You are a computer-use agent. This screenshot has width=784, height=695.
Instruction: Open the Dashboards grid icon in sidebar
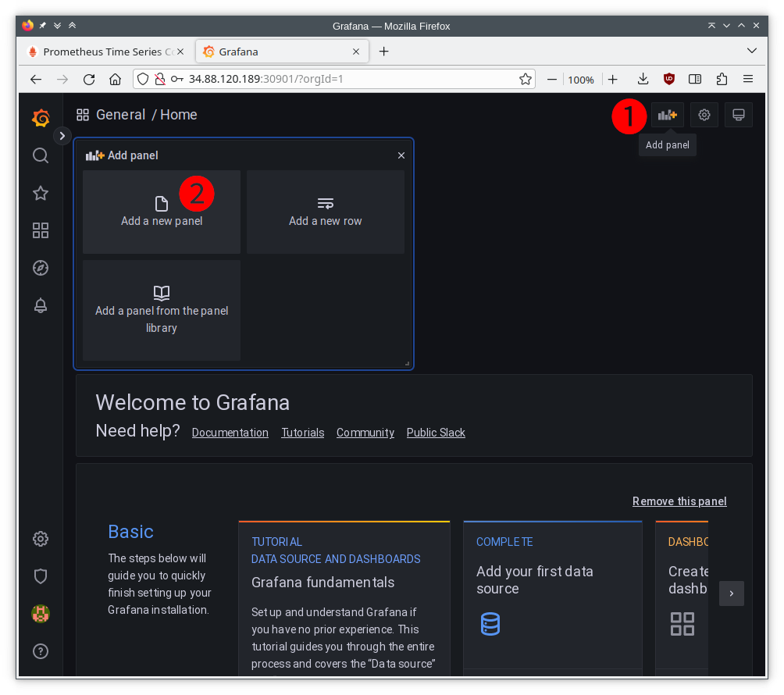pyautogui.click(x=41, y=230)
